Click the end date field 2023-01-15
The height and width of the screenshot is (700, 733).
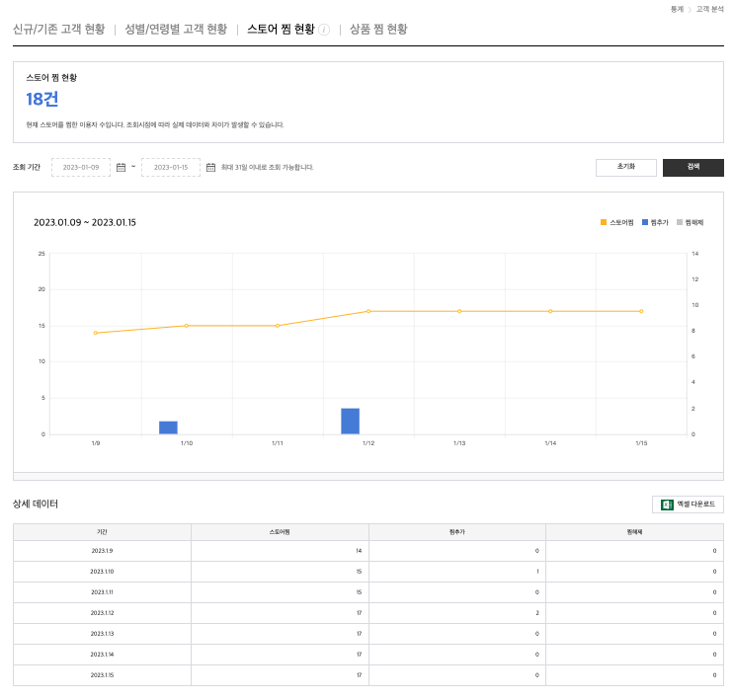coord(171,168)
